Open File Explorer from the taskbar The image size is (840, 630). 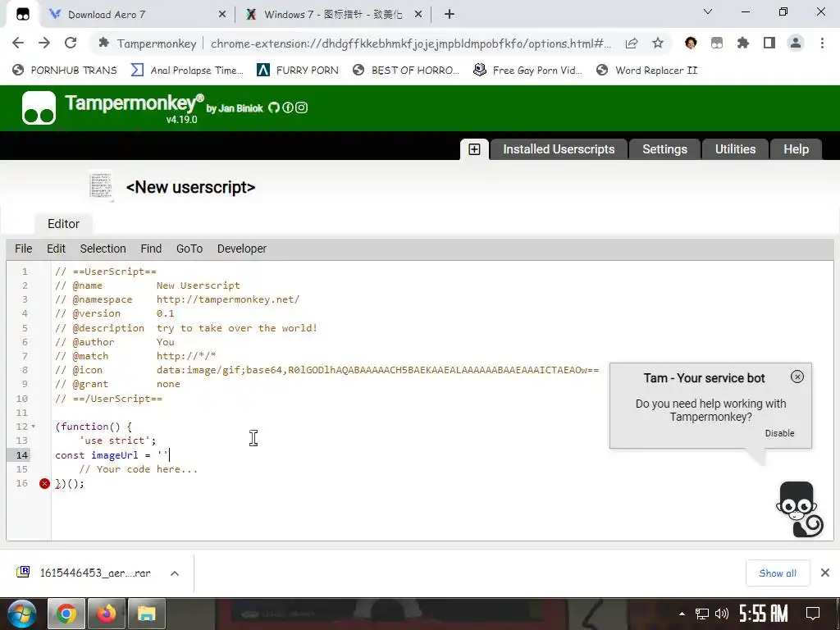coord(146,614)
